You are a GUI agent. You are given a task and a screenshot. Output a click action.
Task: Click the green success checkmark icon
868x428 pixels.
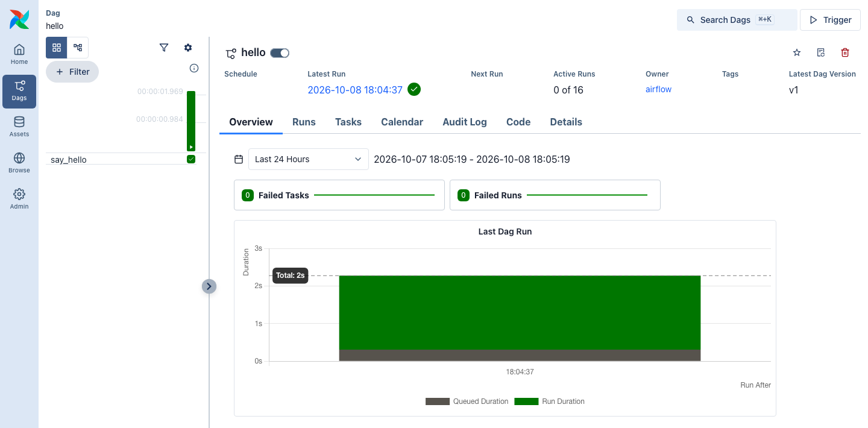(414, 90)
